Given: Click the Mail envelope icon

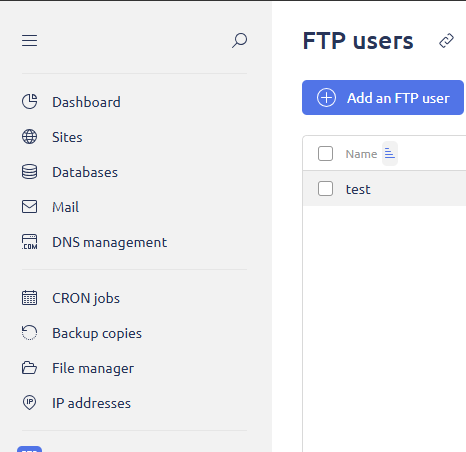Looking at the screenshot, I should 29,207.
